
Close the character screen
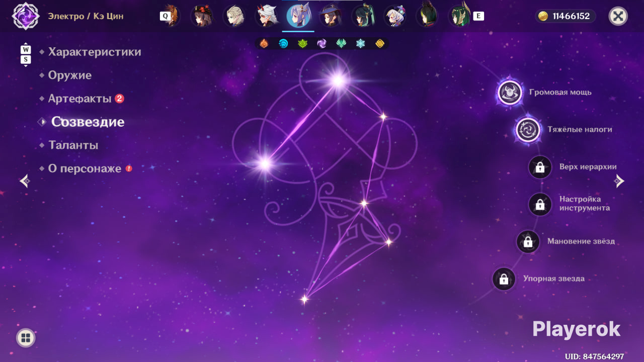pyautogui.click(x=618, y=16)
